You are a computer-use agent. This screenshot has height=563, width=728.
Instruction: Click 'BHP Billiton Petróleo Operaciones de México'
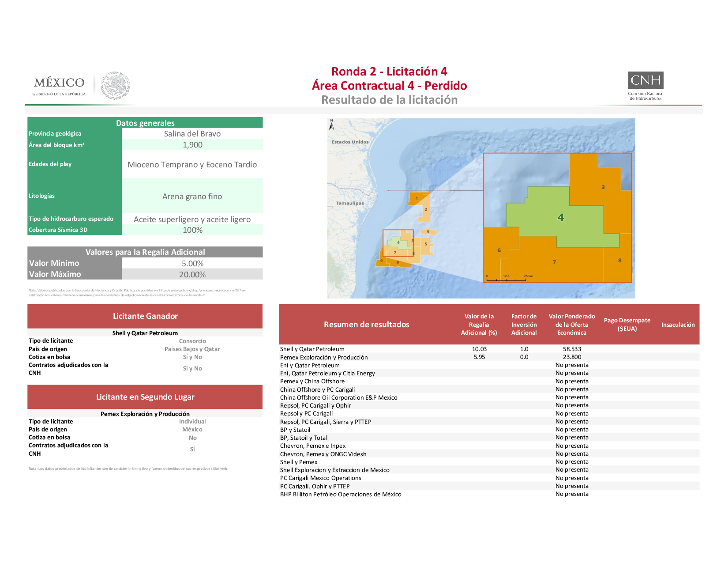pyautogui.click(x=341, y=495)
